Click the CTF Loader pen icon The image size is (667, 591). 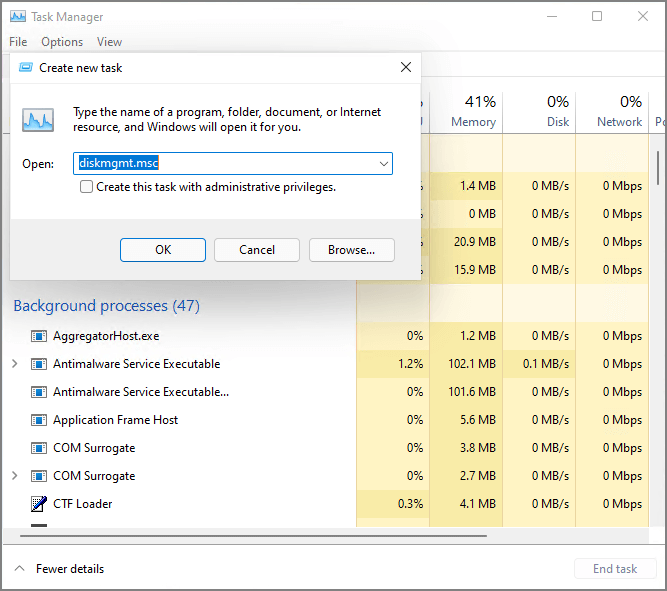pyautogui.click(x=39, y=504)
